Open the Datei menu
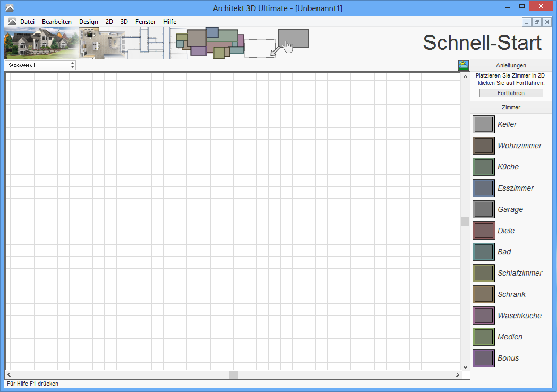The image size is (557, 392). (28, 22)
